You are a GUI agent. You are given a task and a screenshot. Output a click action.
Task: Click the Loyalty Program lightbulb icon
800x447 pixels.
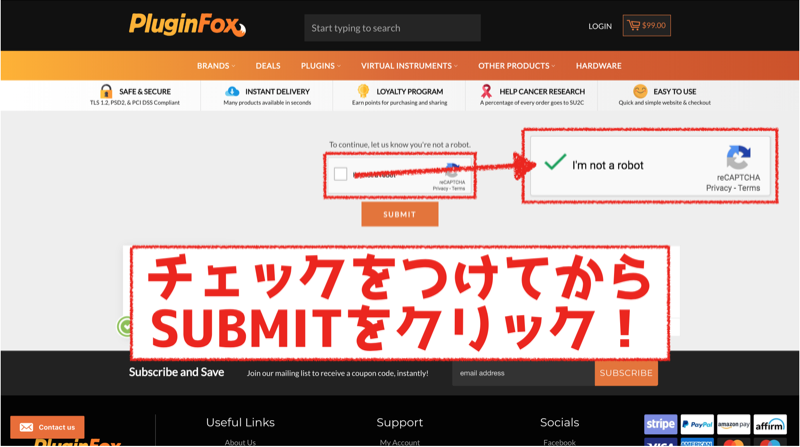click(x=363, y=91)
